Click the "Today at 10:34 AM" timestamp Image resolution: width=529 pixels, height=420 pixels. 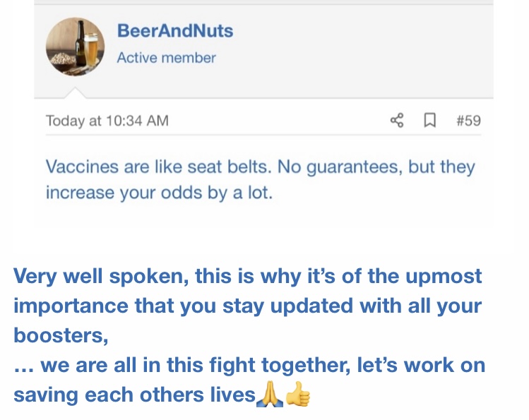107,121
